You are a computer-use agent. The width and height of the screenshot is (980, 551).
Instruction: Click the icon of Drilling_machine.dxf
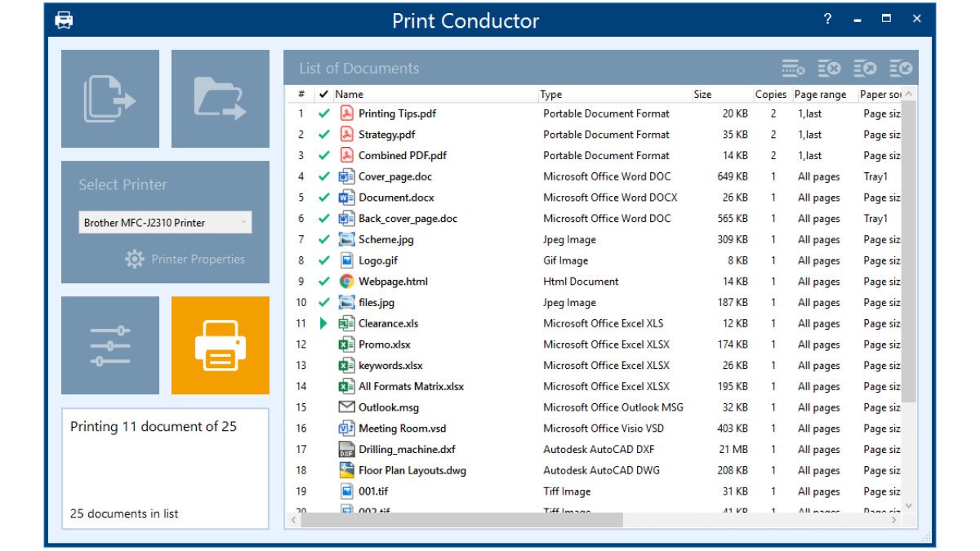346,450
